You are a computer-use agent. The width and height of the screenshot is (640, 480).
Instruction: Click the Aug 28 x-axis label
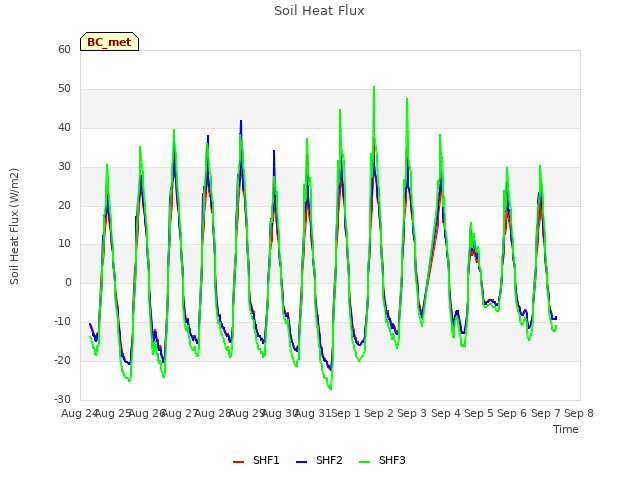tap(213, 413)
